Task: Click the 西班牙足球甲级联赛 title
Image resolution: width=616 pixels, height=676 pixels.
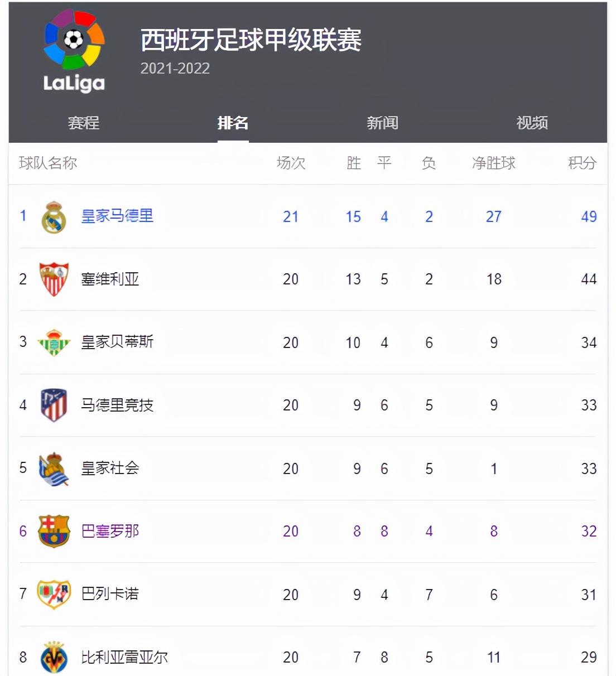Action: [x=251, y=40]
